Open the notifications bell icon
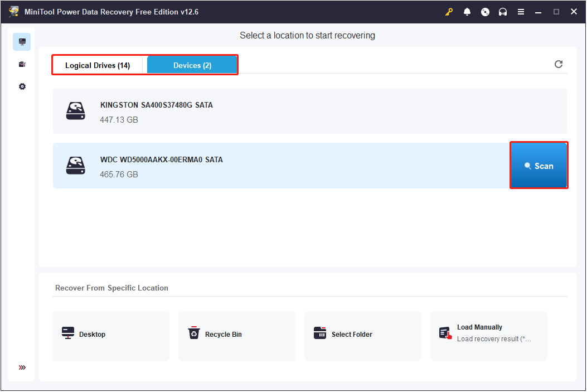This screenshot has height=392, width=587. pos(467,11)
